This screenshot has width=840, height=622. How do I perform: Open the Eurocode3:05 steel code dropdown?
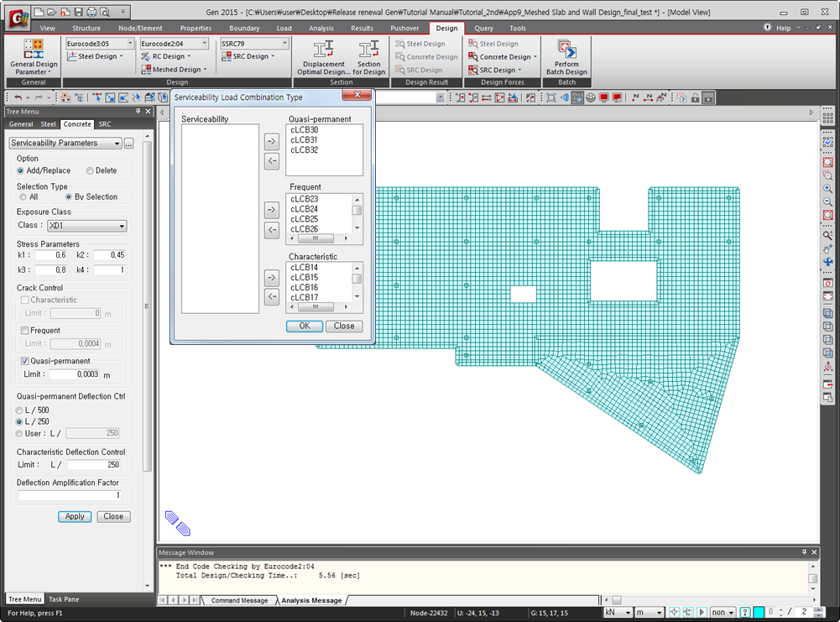[129, 44]
